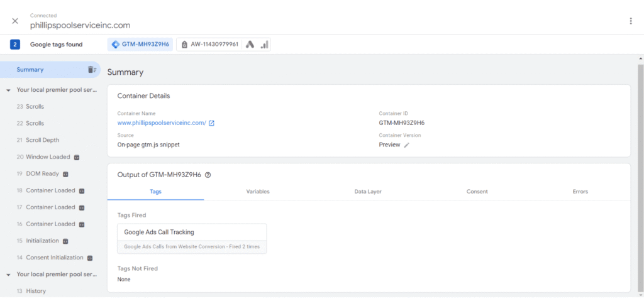
Task: Select event 13 History
Action: point(31,291)
